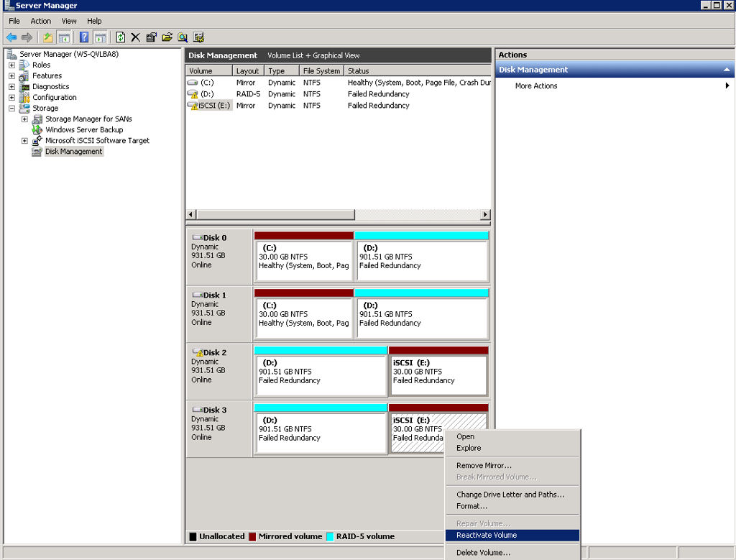736x560 pixels.
Task: Sort by the Volume column header
Action: (209, 71)
